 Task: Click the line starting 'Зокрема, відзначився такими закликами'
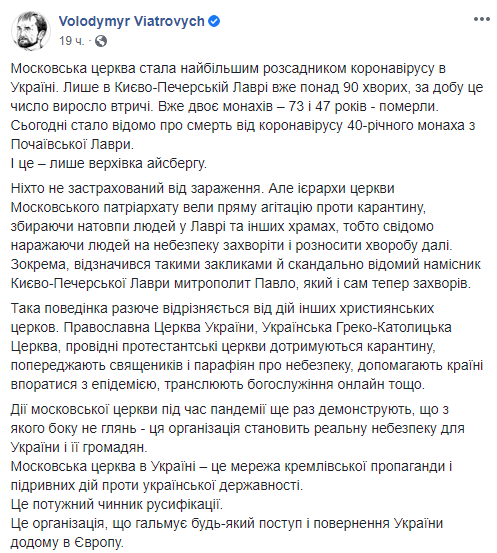246,265
